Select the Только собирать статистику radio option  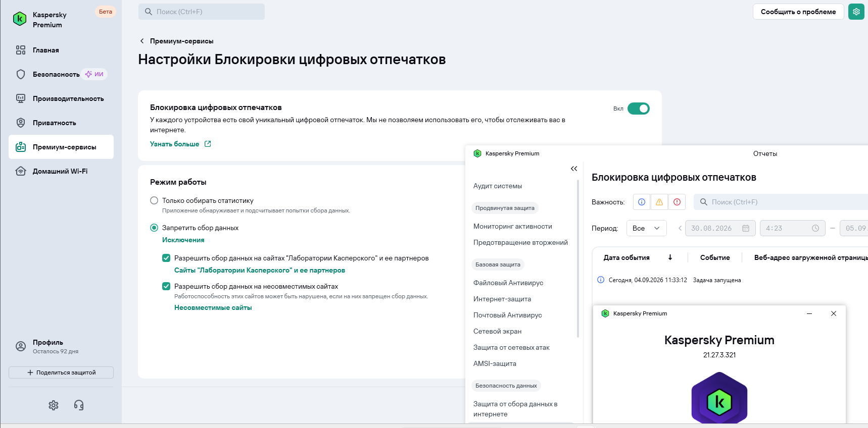click(x=154, y=200)
